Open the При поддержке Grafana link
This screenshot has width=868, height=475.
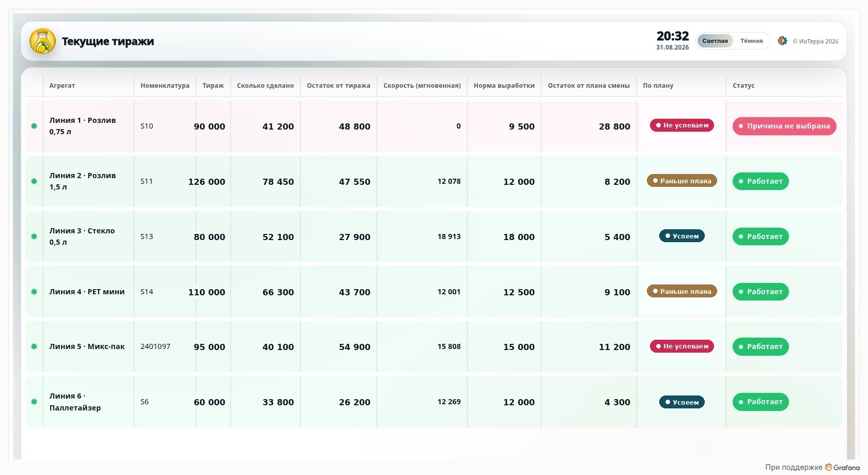[x=812, y=467]
